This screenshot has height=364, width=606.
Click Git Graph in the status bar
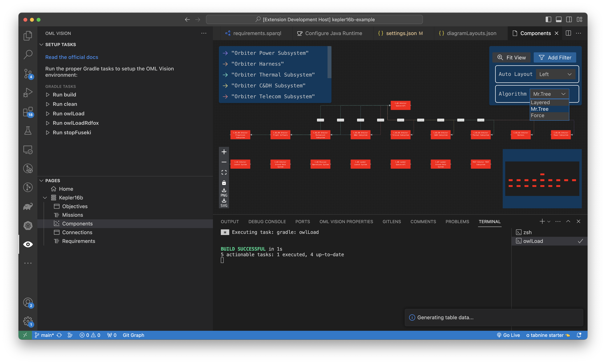133,335
